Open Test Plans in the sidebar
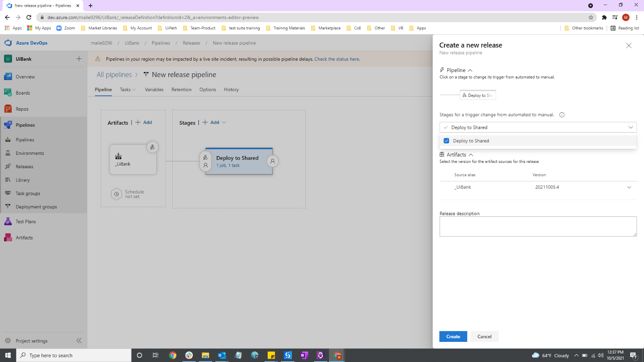The width and height of the screenshot is (644, 362). (26, 222)
